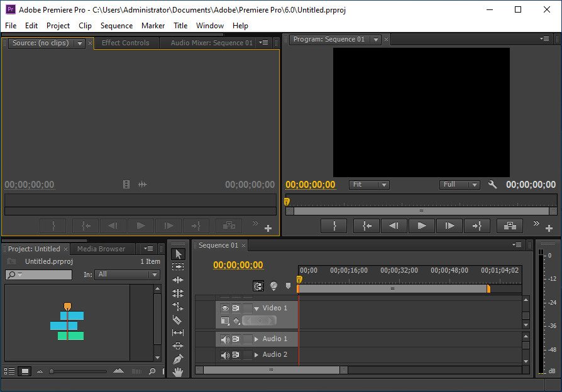Viewport: 562px width, 392px height.
Task: Toggle Video 1 track eye visibility
Action: [x=224, y=308]
